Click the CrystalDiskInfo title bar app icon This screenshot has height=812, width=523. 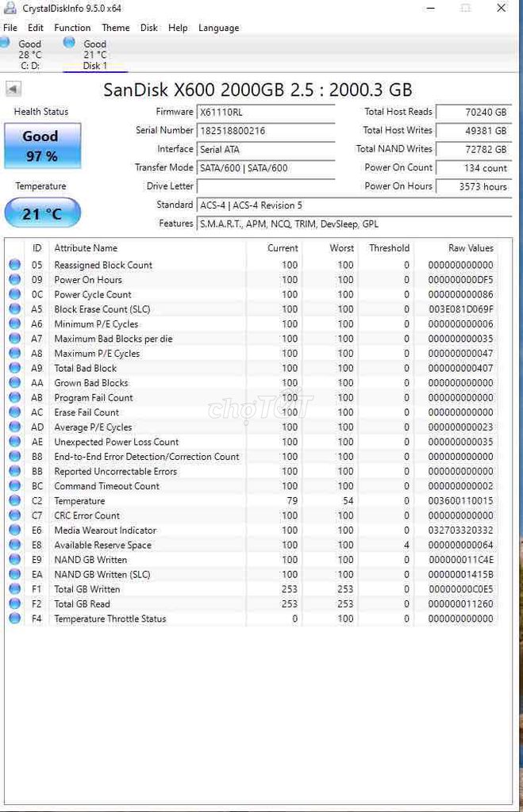(x=10, y=7)
